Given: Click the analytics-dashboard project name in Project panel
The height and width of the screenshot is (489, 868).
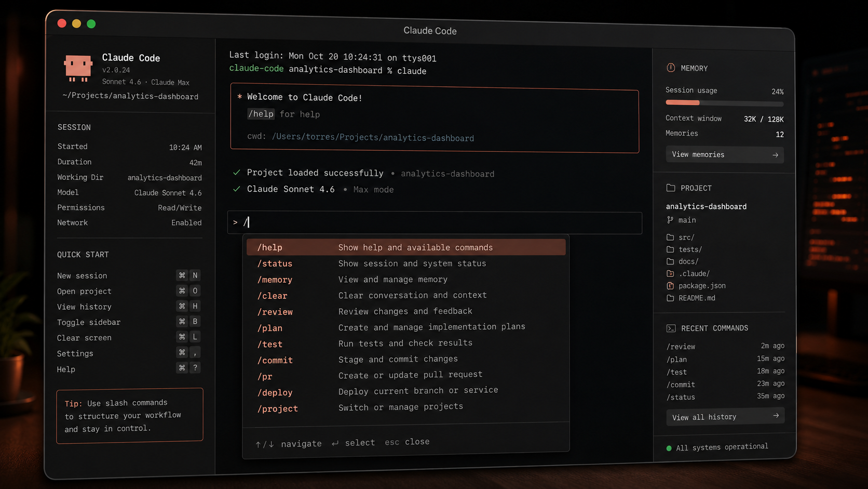Looking at the screenshot, I should [x=706, y=206].
